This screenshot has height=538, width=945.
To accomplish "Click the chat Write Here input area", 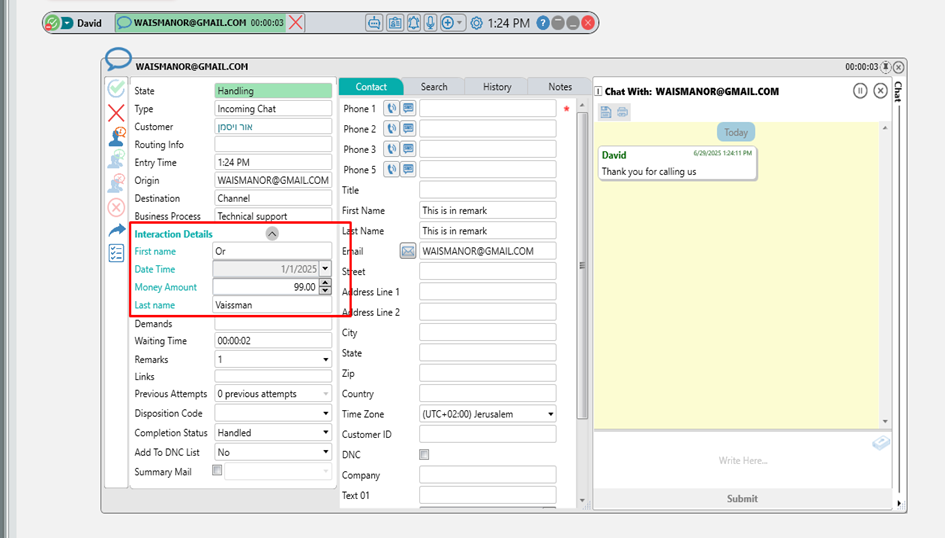I will tap(742, 461).
